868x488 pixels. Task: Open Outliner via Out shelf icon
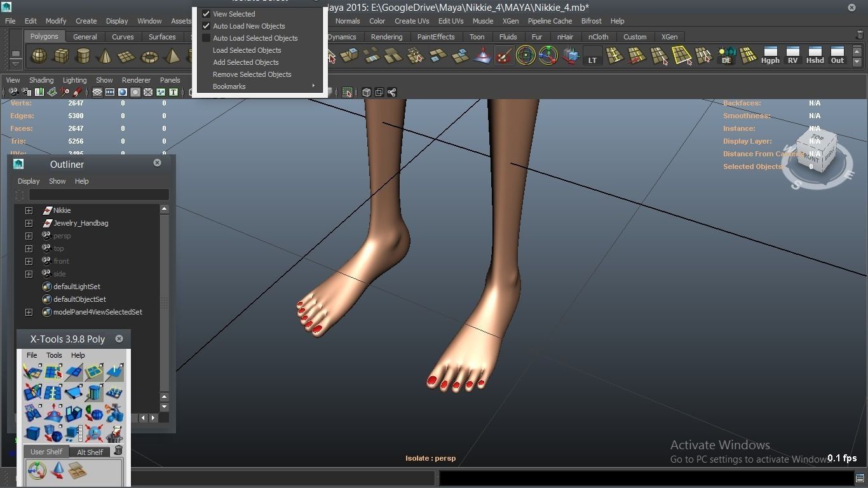[837, 56]
